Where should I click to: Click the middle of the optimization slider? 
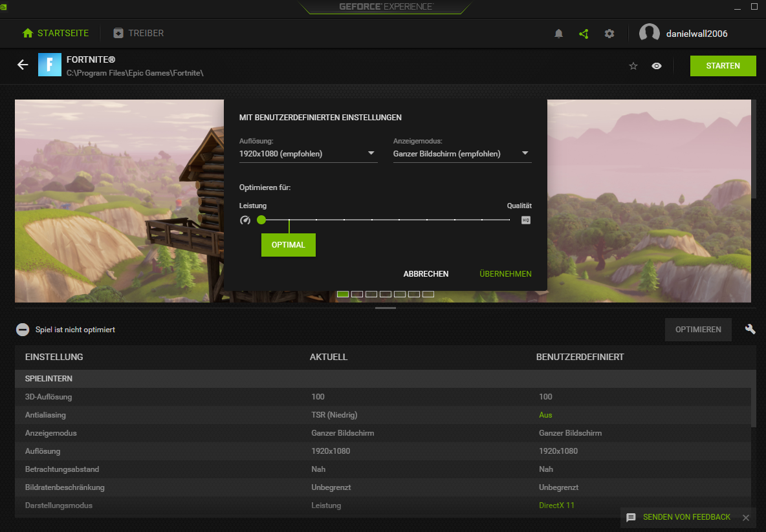tap(386, 220)
